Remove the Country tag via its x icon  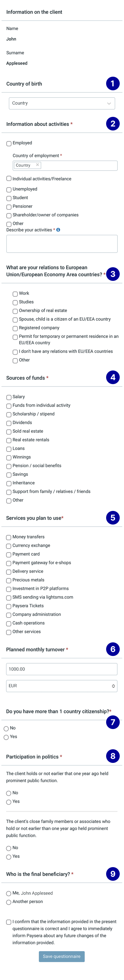(37, 165)
